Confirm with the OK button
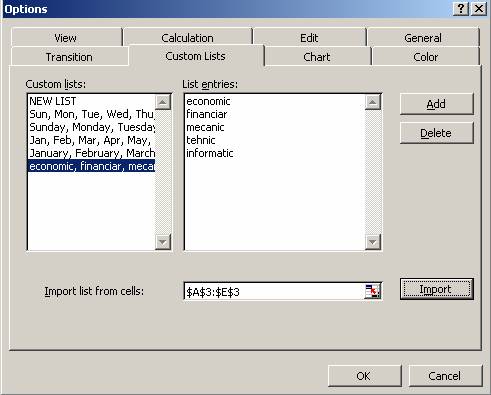The height and width of the screenshot is (395, 491). (x=364, y=376)
